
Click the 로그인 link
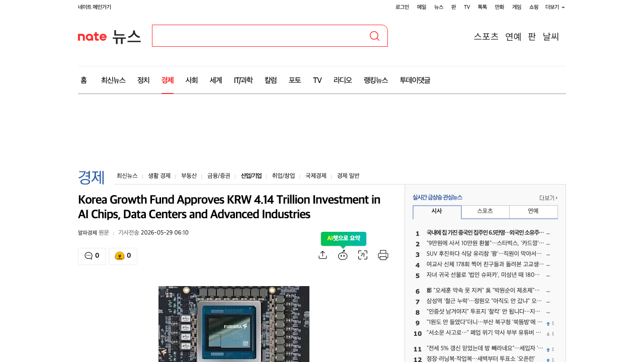click(x=402, y=7)
